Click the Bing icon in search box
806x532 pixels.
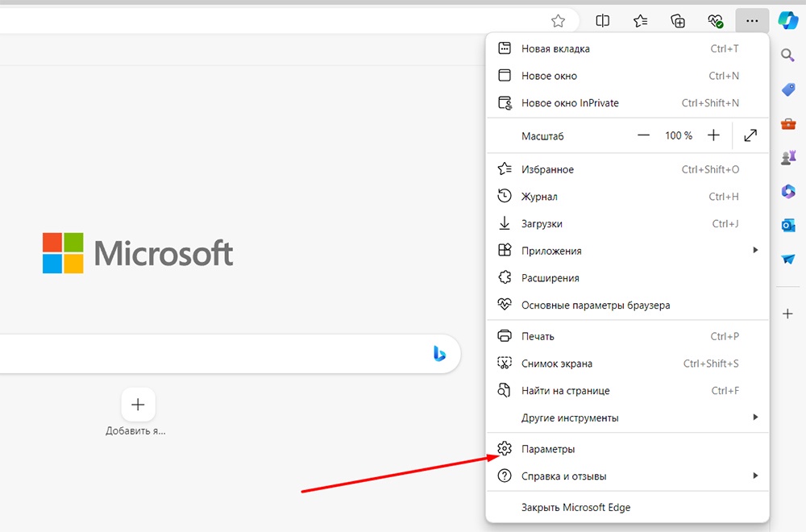click(x=439, y=354)
